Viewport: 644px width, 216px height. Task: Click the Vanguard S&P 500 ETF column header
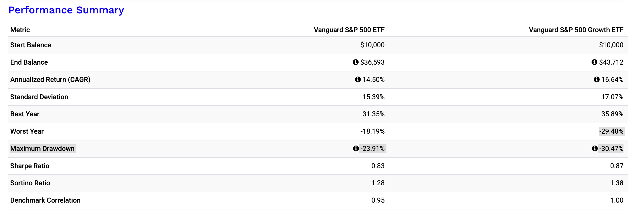[349, 30]
